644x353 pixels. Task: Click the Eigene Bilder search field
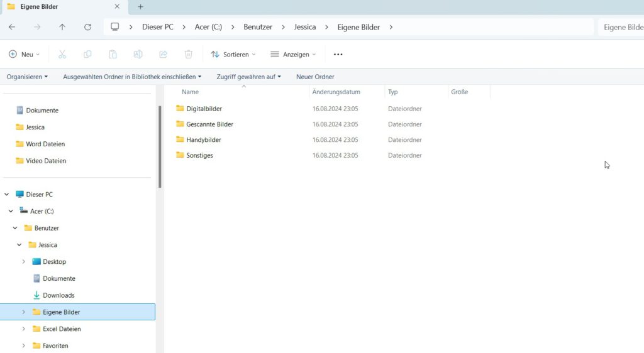coord(621,27)
